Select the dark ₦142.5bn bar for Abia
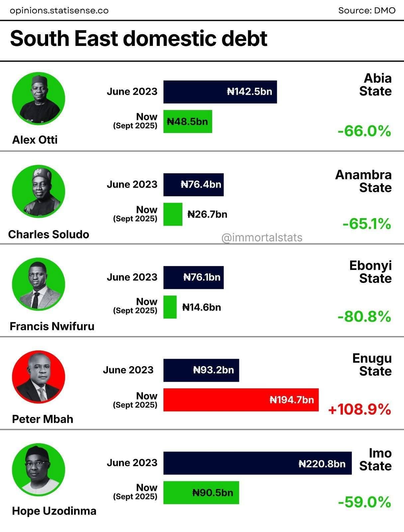Image resolution: width=404 pixels, height=532 pixels. pyautogui.click(x=220, y=92)
